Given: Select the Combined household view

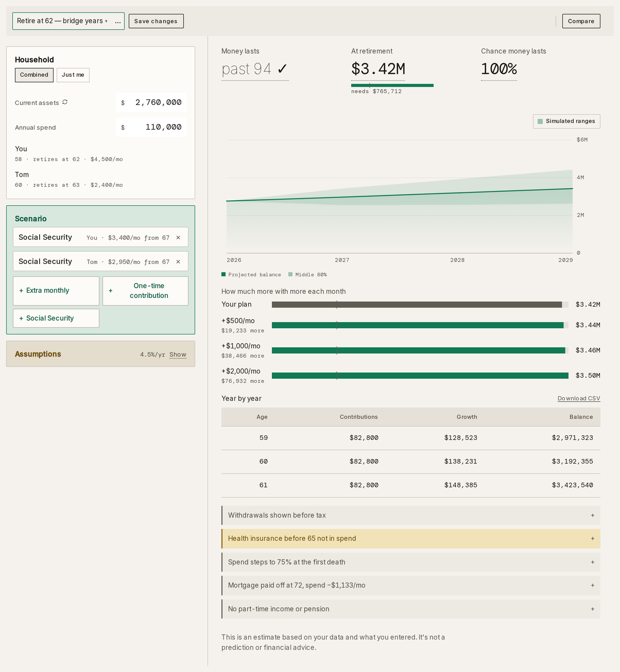Looking at the screenshot, I should (34, 75).
